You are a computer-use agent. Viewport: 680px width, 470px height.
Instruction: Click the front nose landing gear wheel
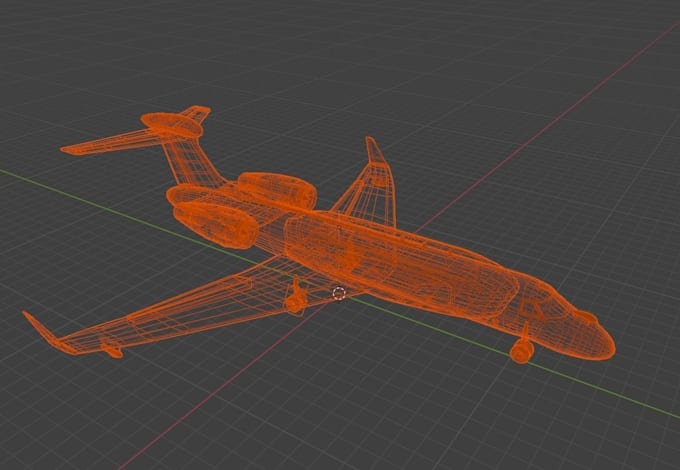521,350
